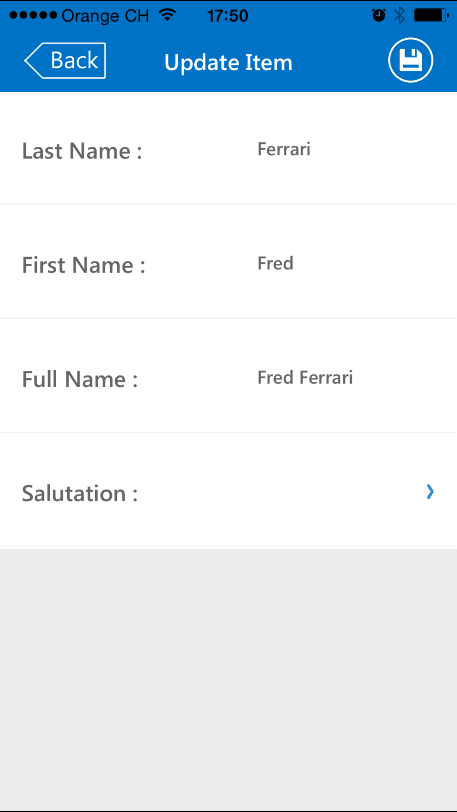The width and height of the screenshot is (457, 812).
Task: Select the Full Name label
Action: click(80, 379)
